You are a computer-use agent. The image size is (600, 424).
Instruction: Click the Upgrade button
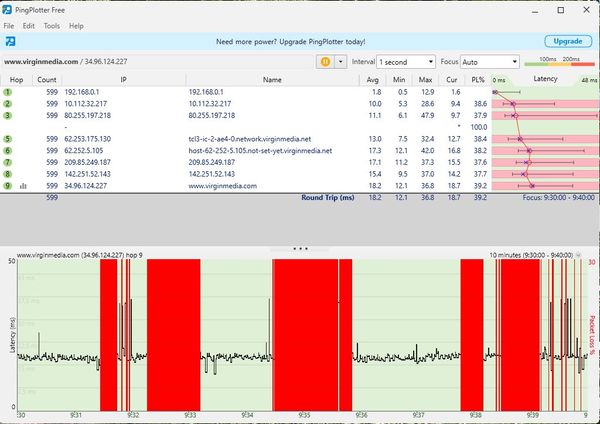point(568,41)
